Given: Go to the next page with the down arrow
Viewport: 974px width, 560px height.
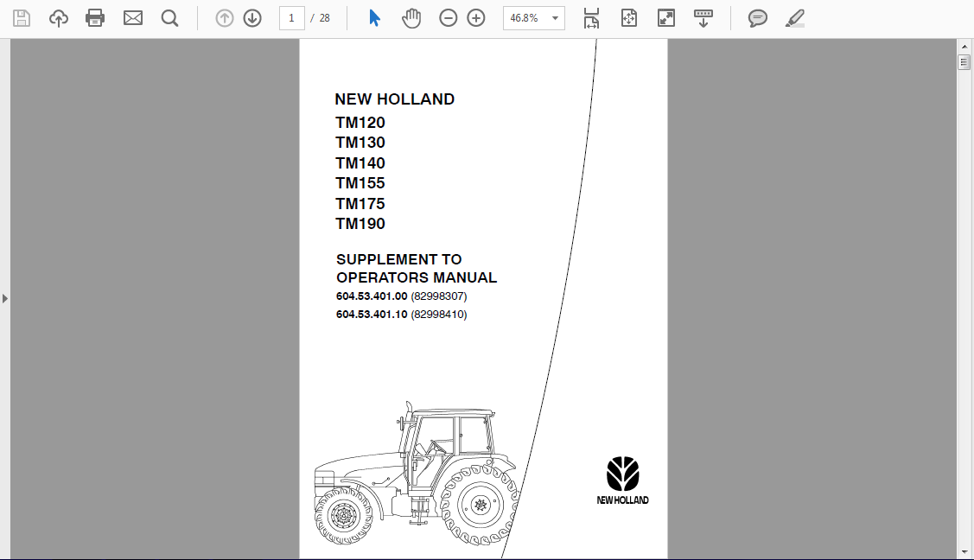Looking at the screenshot, I should coord(252,19).
